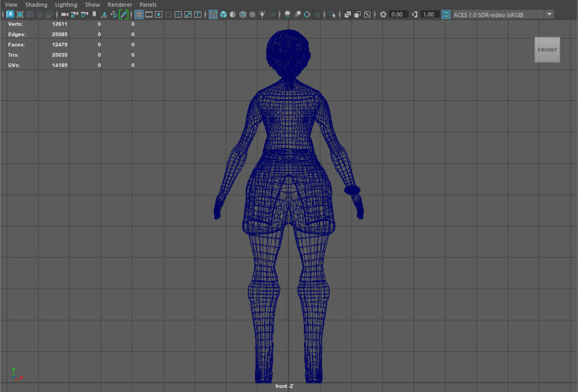Click the FRONT view cube

pos(547,50)
